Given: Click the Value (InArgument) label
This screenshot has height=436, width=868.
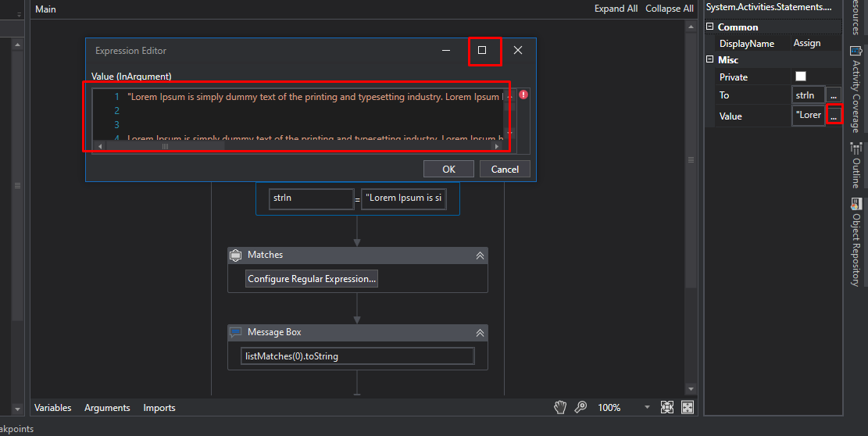Looking at the screenshot, I should pyautogui.click(x=131, y=77).
